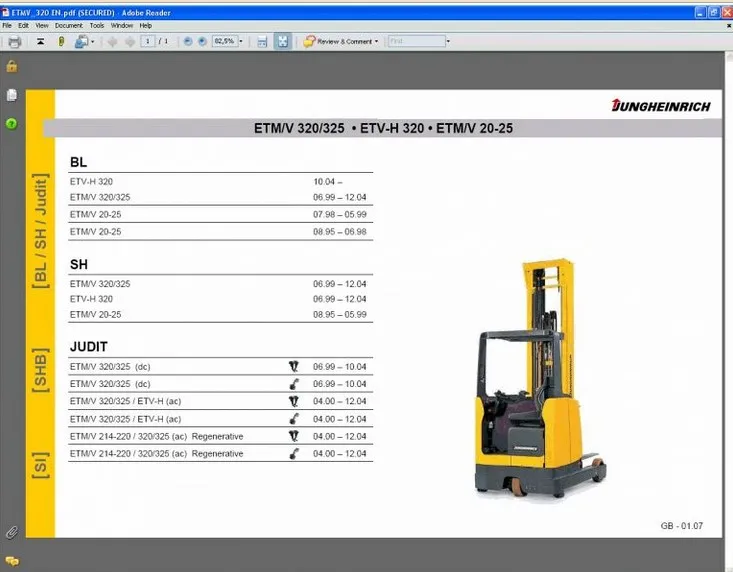Click the zoom out button

pyautogui.click(x=188, y=41)
